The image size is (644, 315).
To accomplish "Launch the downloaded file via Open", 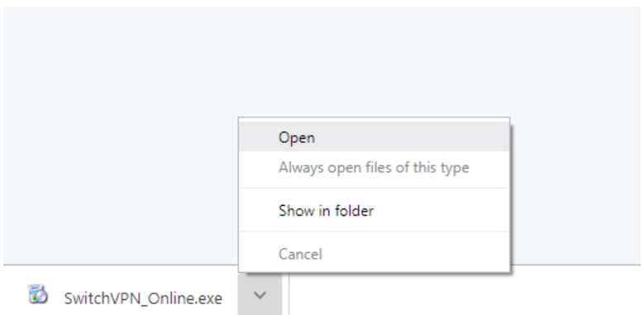I will click(374, 137).
